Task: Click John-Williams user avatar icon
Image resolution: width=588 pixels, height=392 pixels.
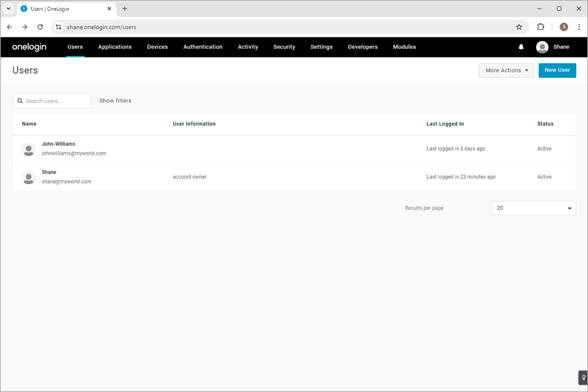Action: tap(29, 149)
